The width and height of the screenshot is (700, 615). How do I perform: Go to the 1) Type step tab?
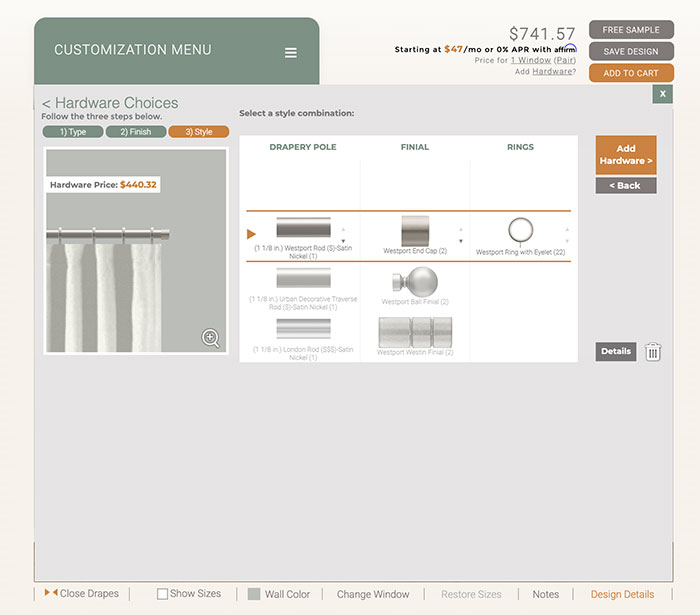pos(72,132)
